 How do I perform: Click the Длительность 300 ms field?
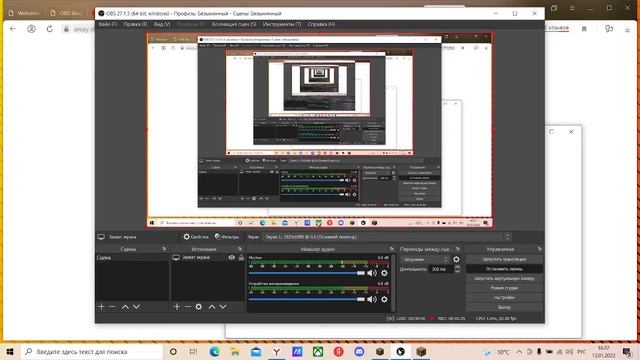coord(441,269)
